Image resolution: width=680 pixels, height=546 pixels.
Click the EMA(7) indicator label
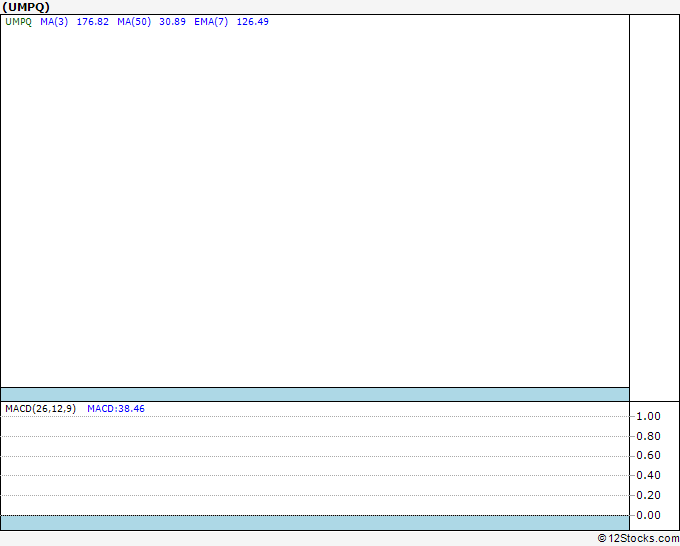point(211,22)
